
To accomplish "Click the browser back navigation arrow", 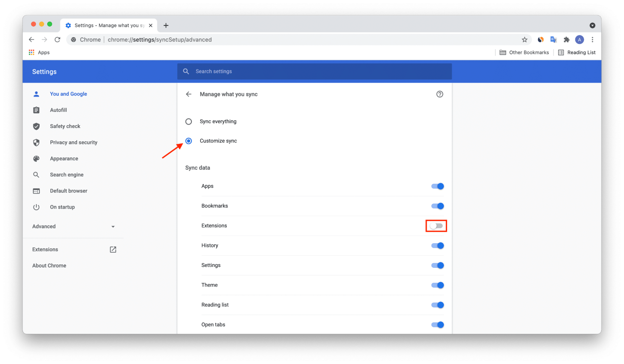I will tap(32, 39).
